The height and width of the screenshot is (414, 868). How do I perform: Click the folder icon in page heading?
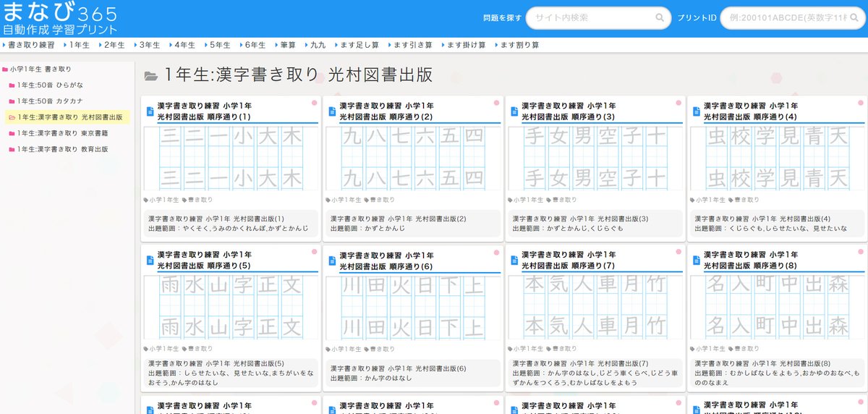151,75
